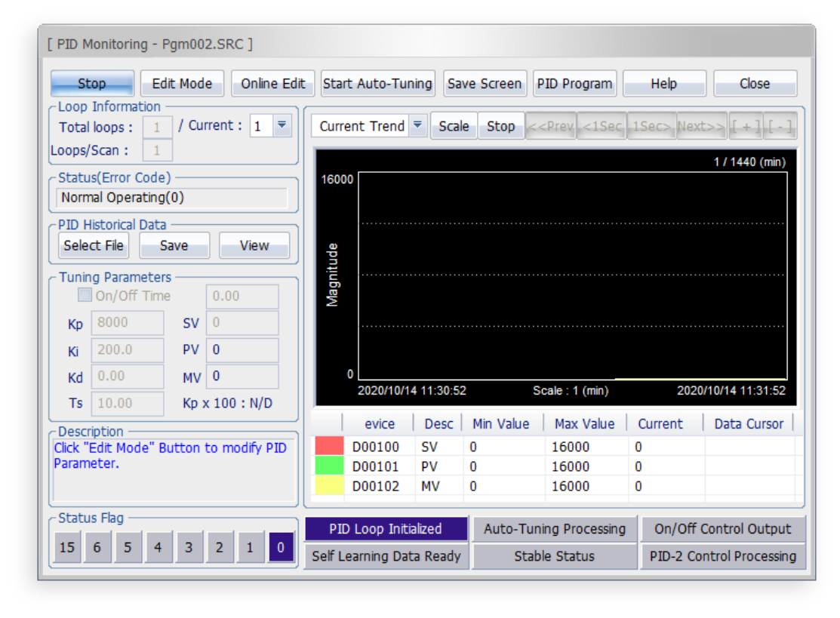The height and width of the screenshot is (618, 840).
Task: Open the Help button
Action: [x=663, y=84]
